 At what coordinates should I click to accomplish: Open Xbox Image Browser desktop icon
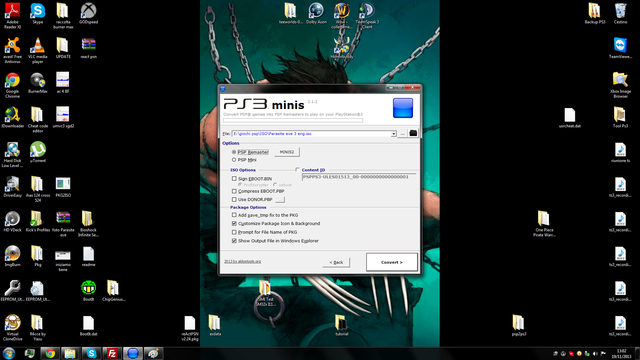click(x=620, y=85)
